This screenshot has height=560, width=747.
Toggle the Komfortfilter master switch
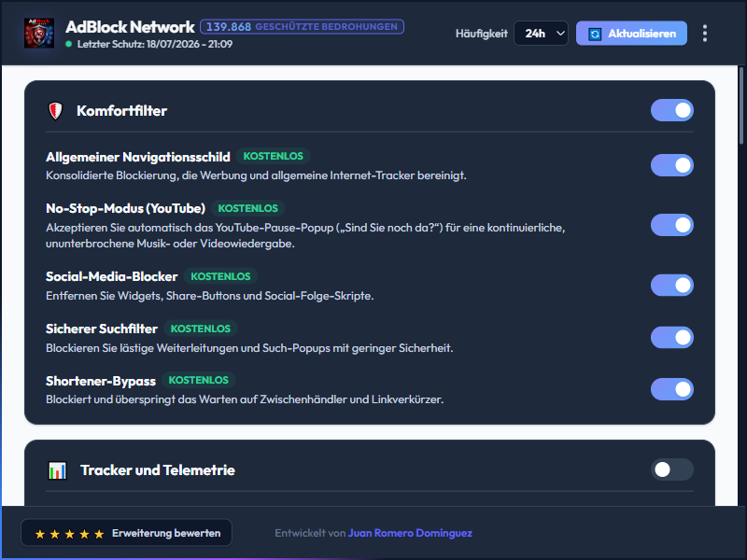(x=671, y=110)
